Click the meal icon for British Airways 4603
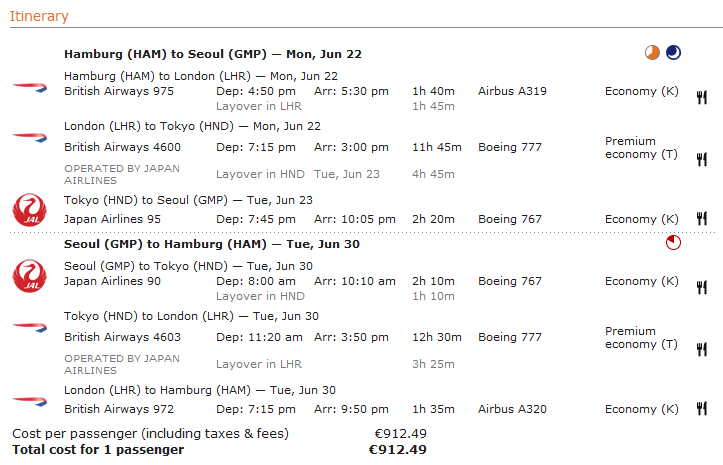Viewport: 723px width, 465px height. (x=702, y=349)
